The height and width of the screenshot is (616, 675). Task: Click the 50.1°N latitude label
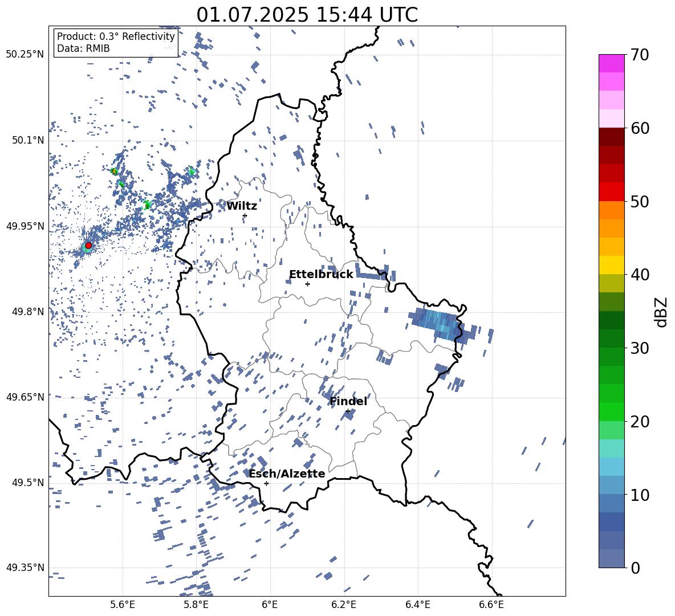point(28,140)
